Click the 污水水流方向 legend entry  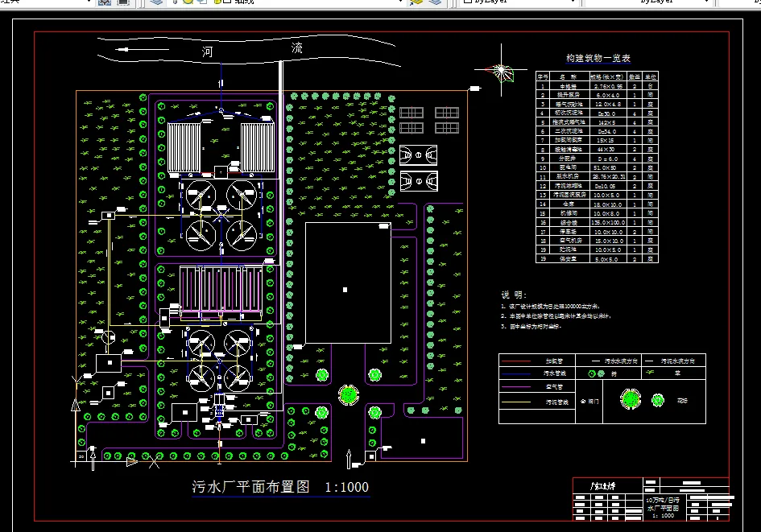pos(614,361)
